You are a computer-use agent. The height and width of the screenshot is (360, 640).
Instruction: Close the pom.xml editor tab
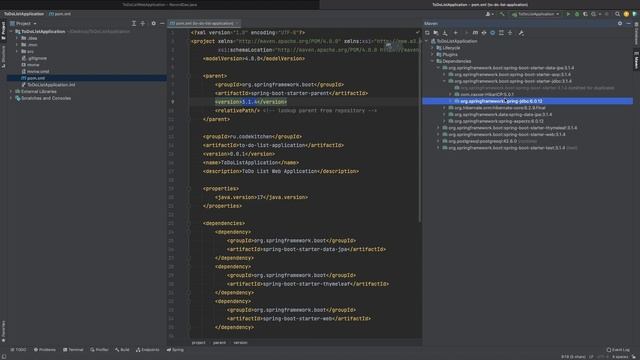pos(238,23)
